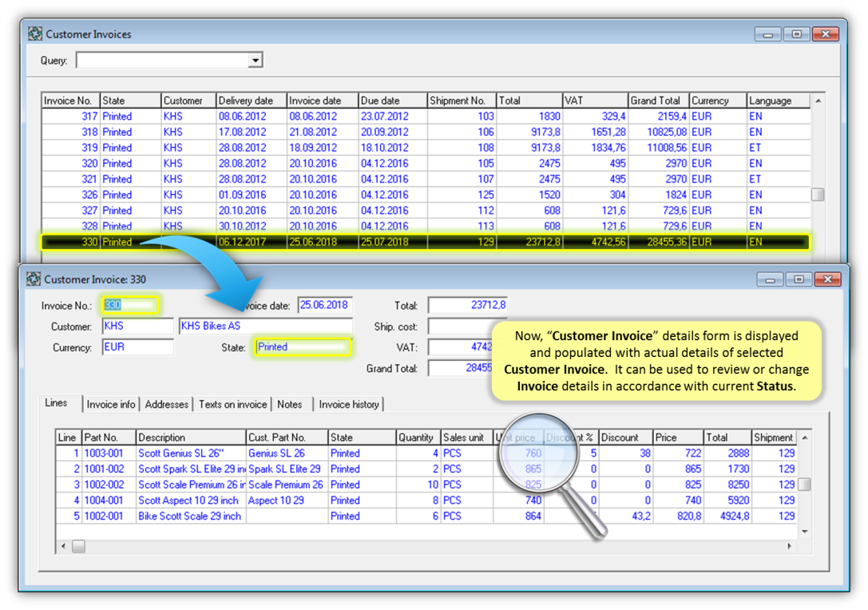Sort invoice lines by Sales unit header
Viewport: 868px width, 610px height.
pyautogui.click(x=467, y=438)
